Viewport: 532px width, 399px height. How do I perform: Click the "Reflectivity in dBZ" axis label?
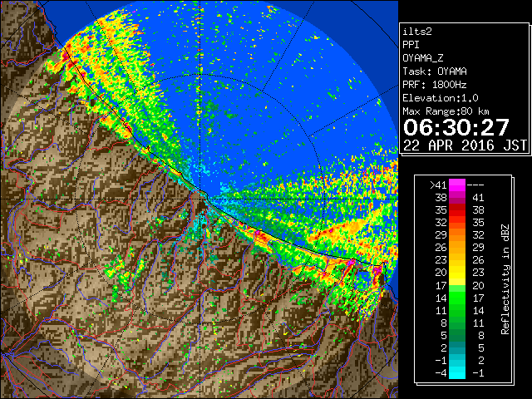(505, 279)
